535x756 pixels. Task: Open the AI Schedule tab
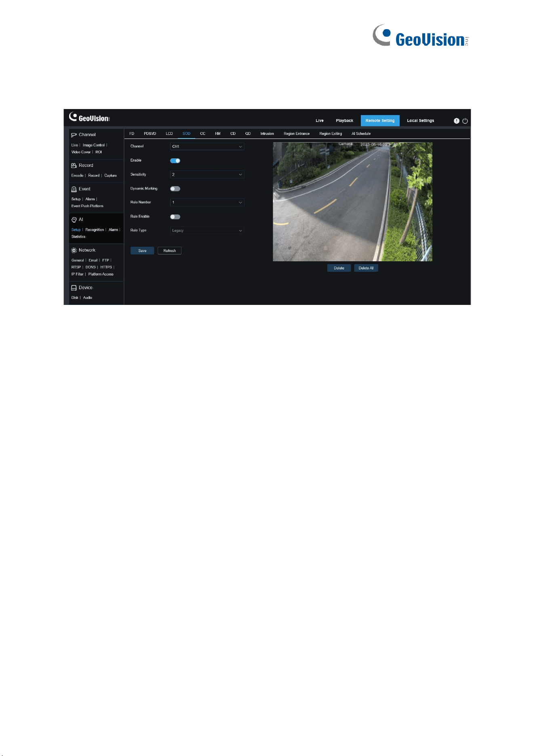(x=361, y=134)
